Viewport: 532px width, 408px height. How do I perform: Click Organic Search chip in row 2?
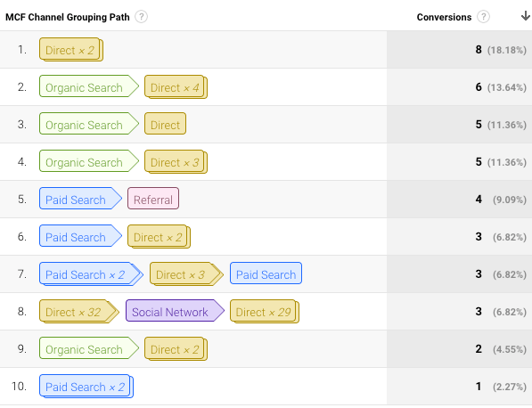tap(89, 87)
